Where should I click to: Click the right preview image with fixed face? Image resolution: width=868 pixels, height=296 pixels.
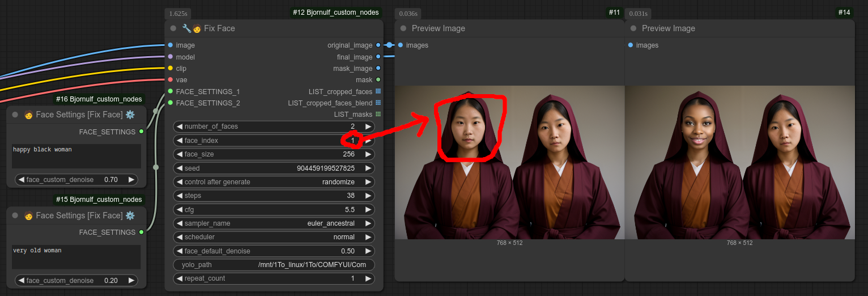pos(739,163)
